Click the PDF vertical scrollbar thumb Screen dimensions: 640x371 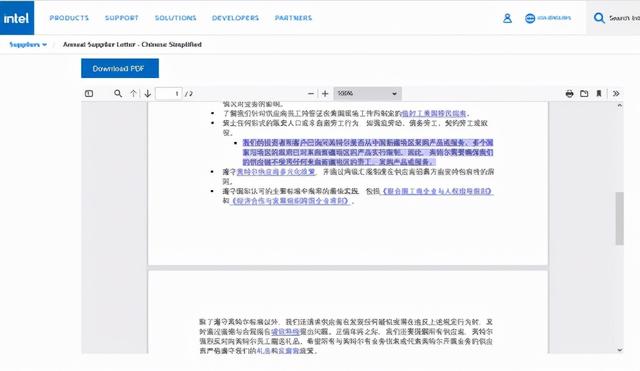[620, 218]
